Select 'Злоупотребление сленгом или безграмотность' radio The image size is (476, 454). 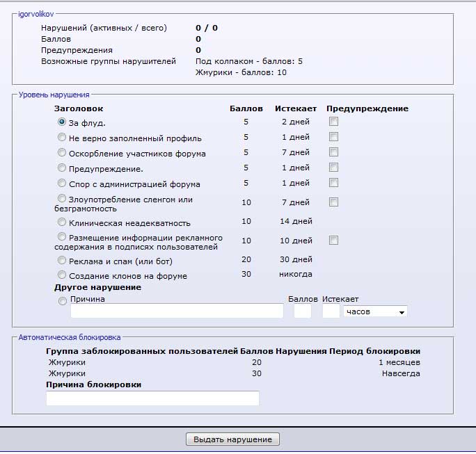(62, 199)
